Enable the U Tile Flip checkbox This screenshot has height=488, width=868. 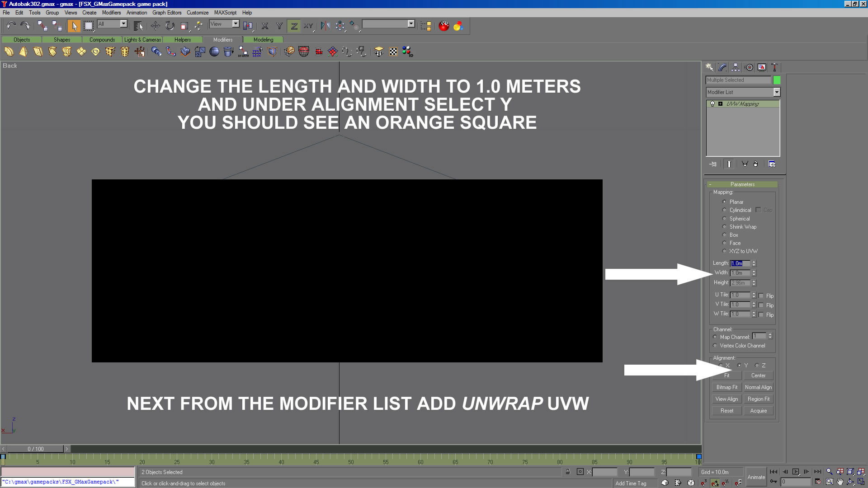761,296
